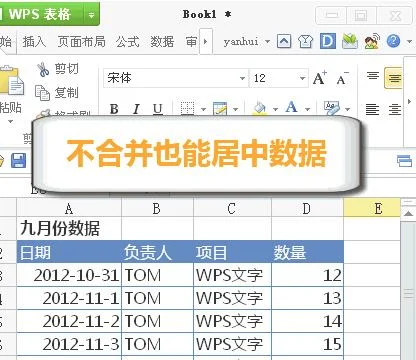The height and width of the screenshot is (360, 416).
Task: Toggle bold formatting
Action: [x=114, y=109]
